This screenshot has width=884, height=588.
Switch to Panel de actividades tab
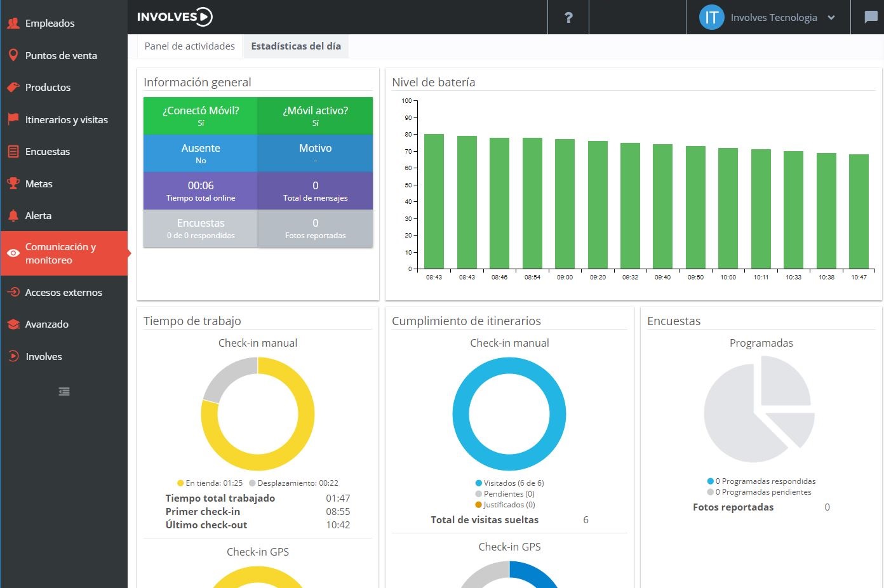(189, 46)
